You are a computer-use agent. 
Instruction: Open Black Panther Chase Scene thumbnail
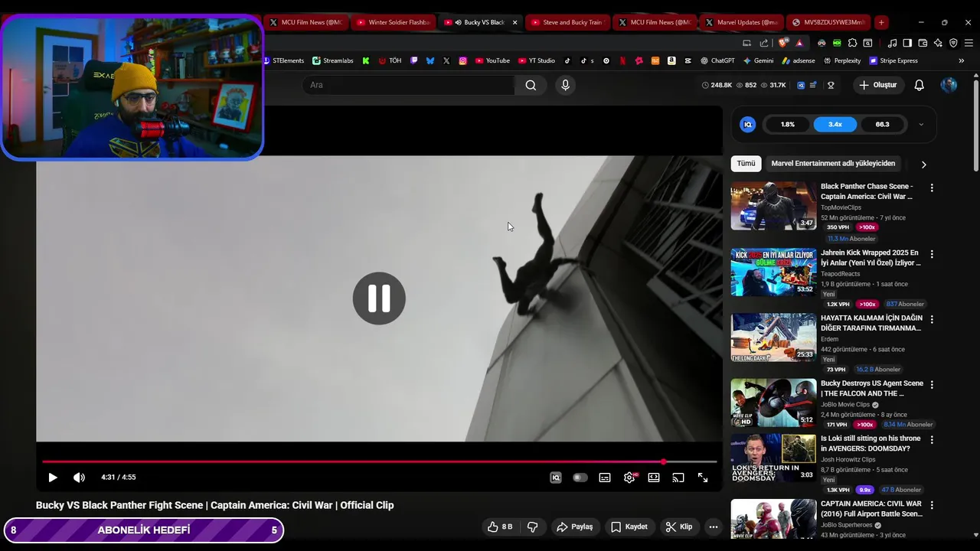pyautogui.click(x=773, y=206)
